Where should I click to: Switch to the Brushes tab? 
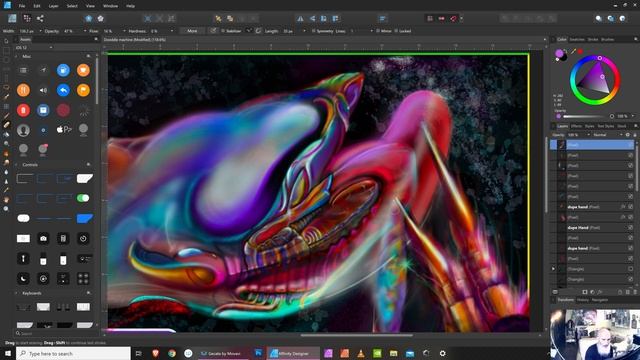click(x=608, y=40)
